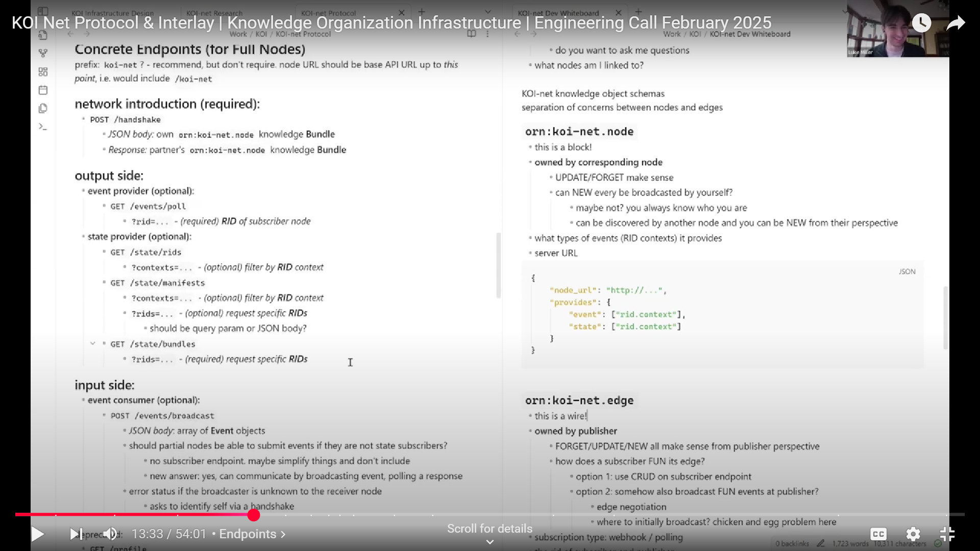Open the tab list chevron dropdown
Screen dimensions: 980x551
(488, 11)
